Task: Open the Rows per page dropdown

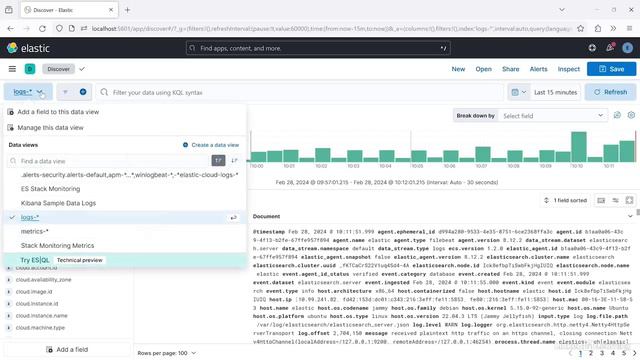Action: click(167, 353)
